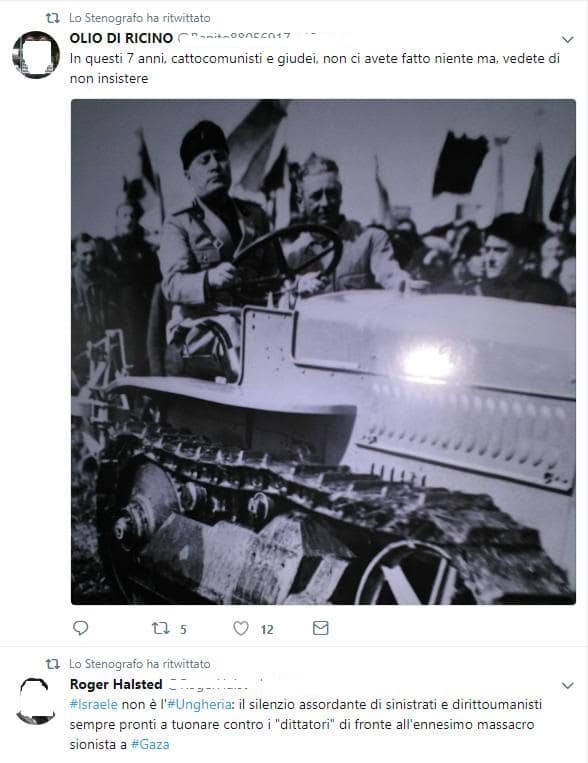Like the tweet with the heart icon
The image size is (588, 763).
(241, 628)
